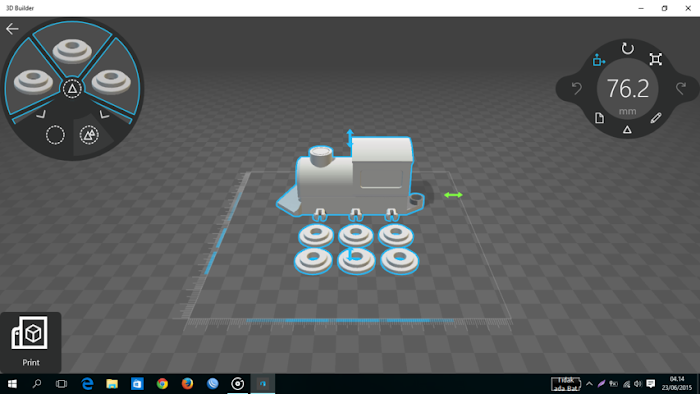The image size is (700, 394).
Task: Click the Undo arrow
Action: tap(577, 88)
